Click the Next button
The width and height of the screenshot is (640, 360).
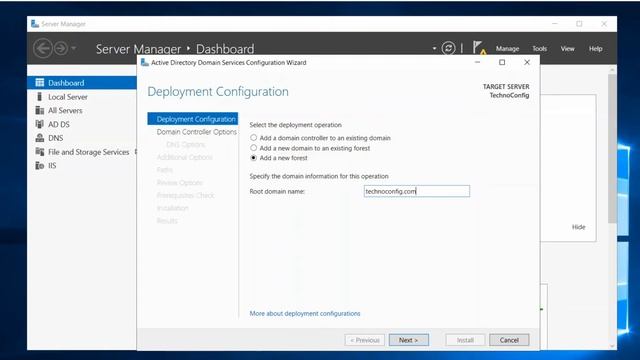tap(409, 340)
